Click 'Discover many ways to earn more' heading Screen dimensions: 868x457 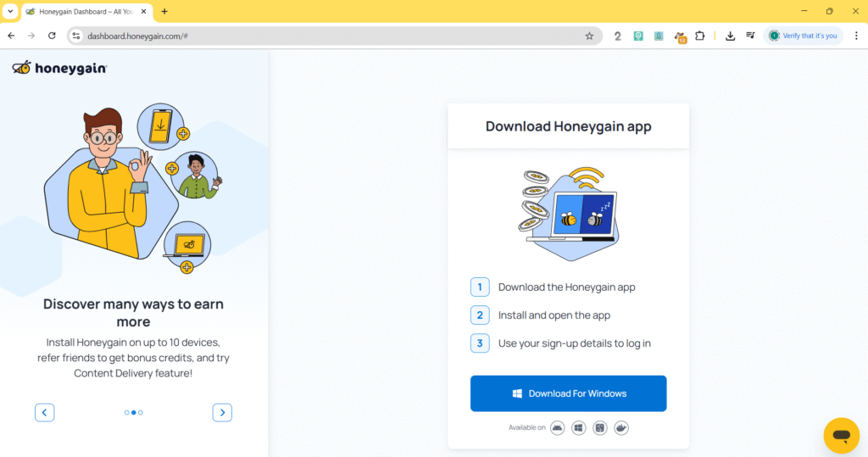(133, 313)
